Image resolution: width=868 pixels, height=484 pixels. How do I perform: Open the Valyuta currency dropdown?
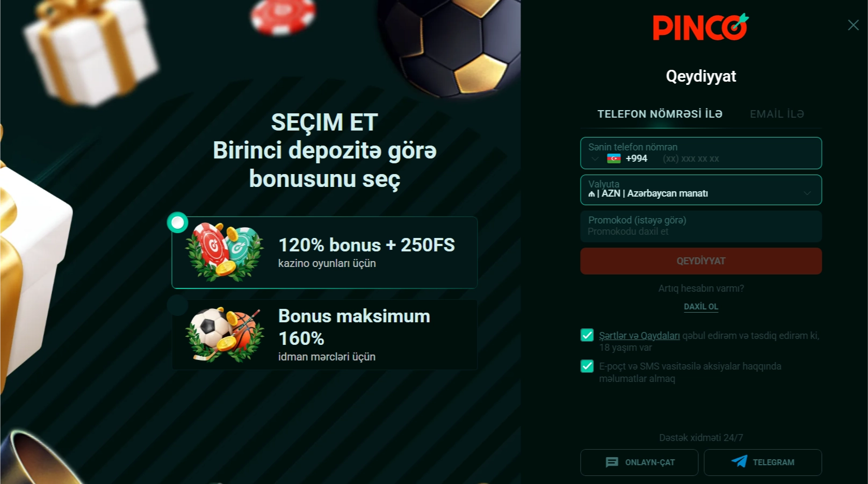pyautogui.click(x=701, y=190)
